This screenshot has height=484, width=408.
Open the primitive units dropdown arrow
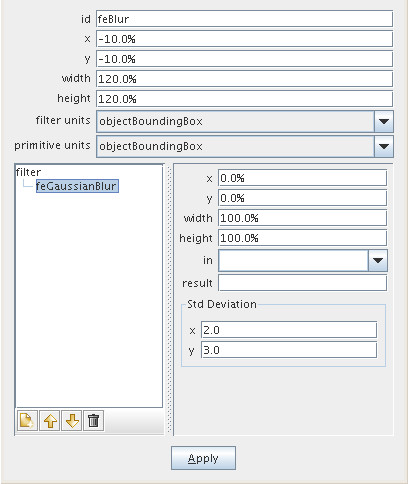tap(384, 146)
